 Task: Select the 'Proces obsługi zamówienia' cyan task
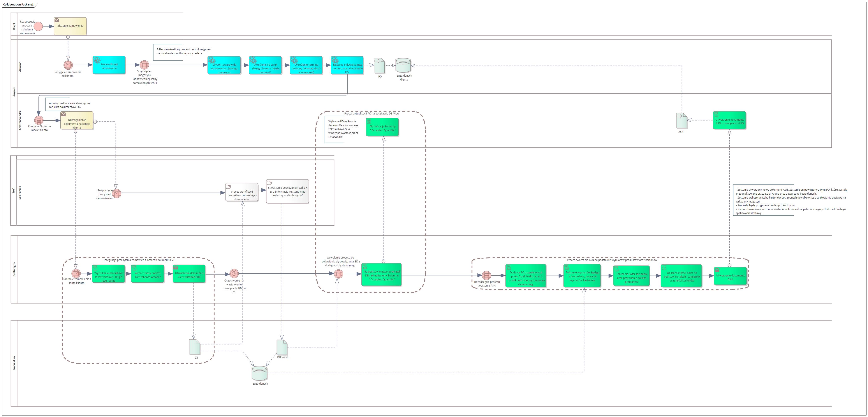click(109, 65)
